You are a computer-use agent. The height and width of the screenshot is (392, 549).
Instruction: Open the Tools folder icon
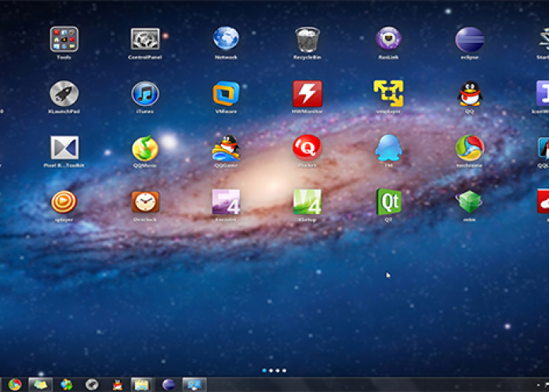64,39
